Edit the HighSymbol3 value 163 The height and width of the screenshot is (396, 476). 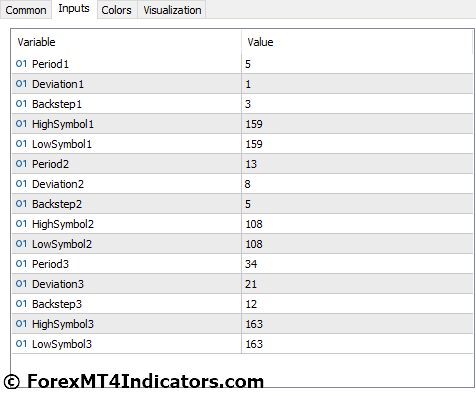[357, 324]
